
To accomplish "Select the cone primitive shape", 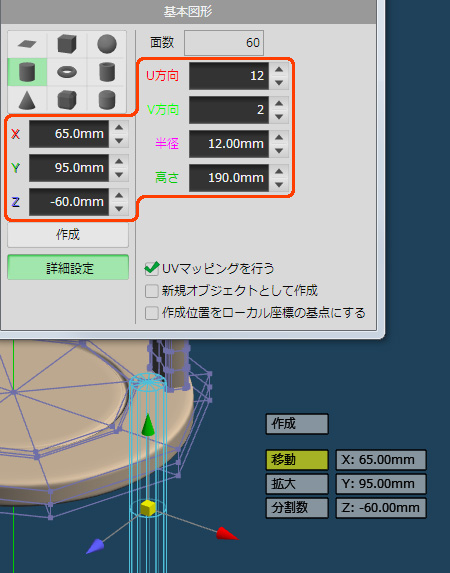I will (27, 100).
